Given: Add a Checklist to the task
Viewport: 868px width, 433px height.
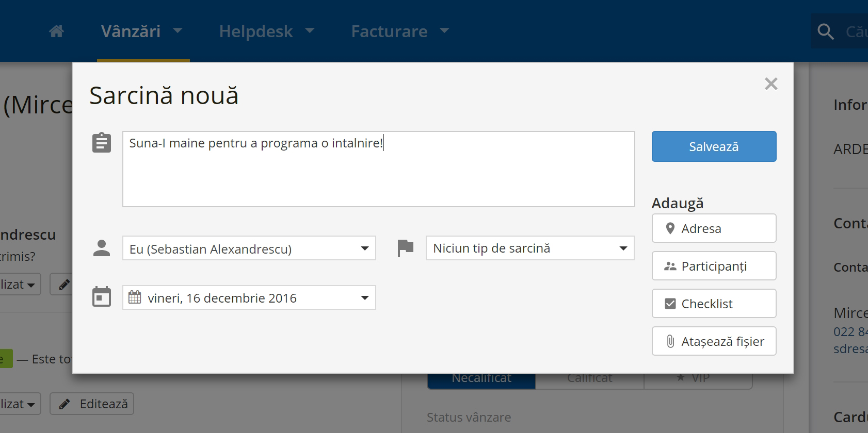Looking at the screenshot, I should pos(714,304).
